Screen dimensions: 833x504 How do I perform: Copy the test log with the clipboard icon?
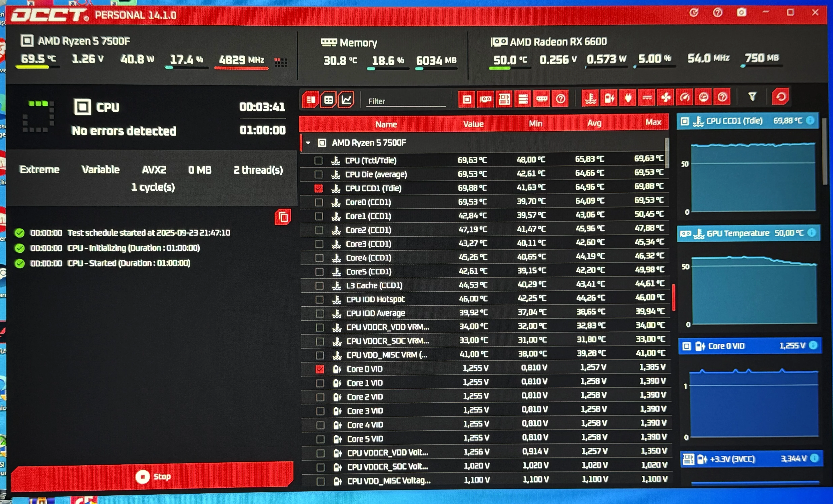click(283, 217)
